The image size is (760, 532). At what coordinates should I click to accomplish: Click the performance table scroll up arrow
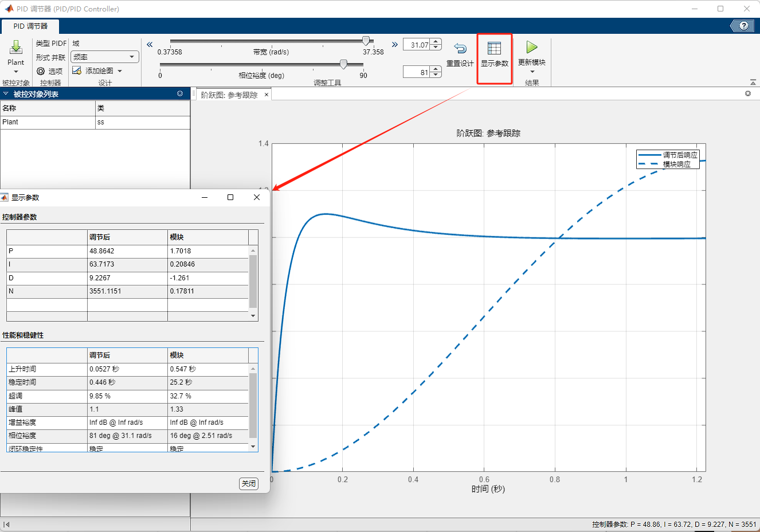point(253,368)
